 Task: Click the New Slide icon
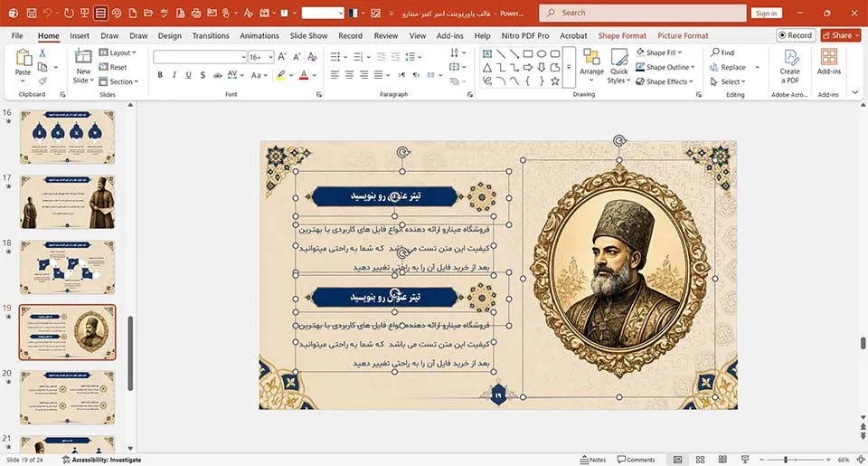point(83,56)
